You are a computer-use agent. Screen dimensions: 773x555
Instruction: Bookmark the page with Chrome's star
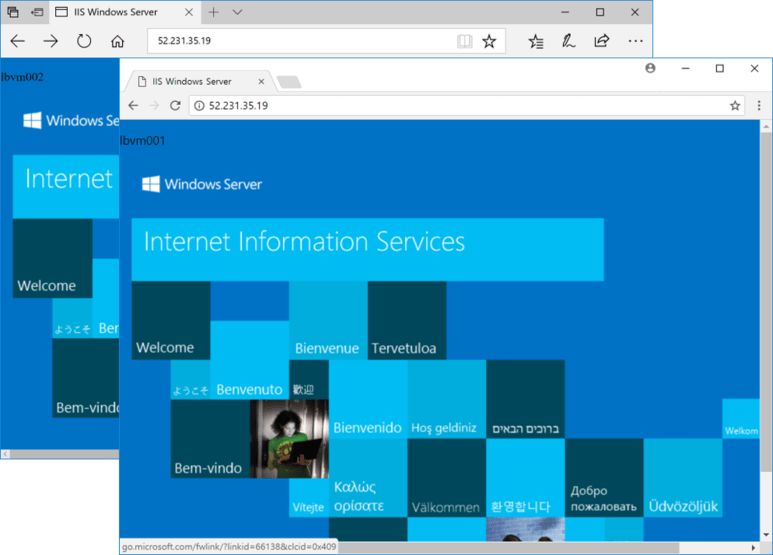[735, 105]
